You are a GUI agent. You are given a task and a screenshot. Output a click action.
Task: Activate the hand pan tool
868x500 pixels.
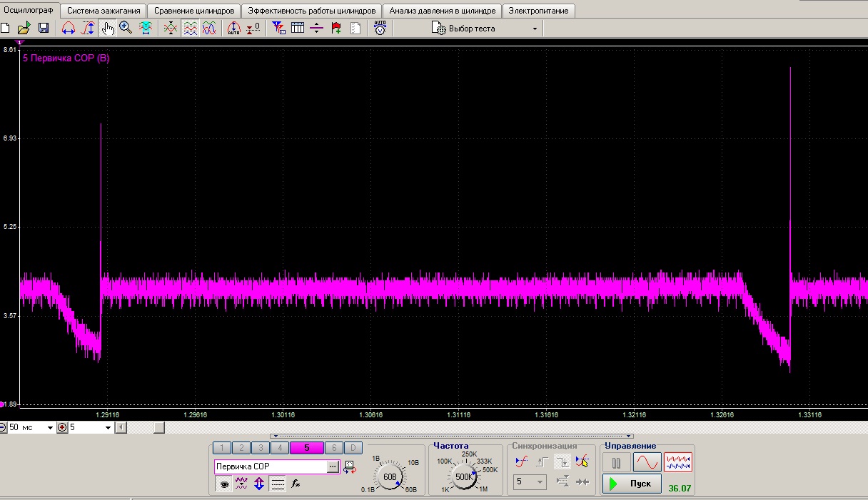click(x=108, y=29)
